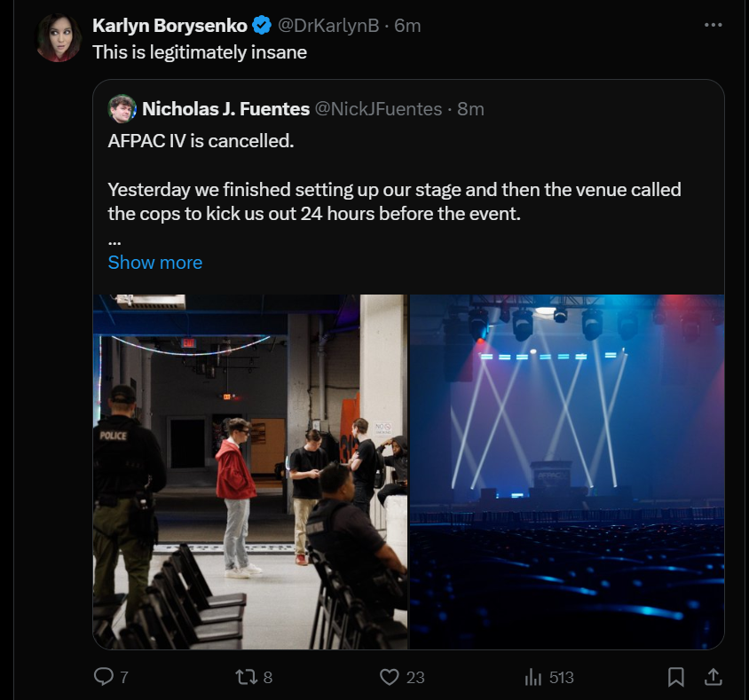This screenshot has height=700, width=749.
Task: Open the Nicholas J. Fuentes avatar
Action: (122, 109)
